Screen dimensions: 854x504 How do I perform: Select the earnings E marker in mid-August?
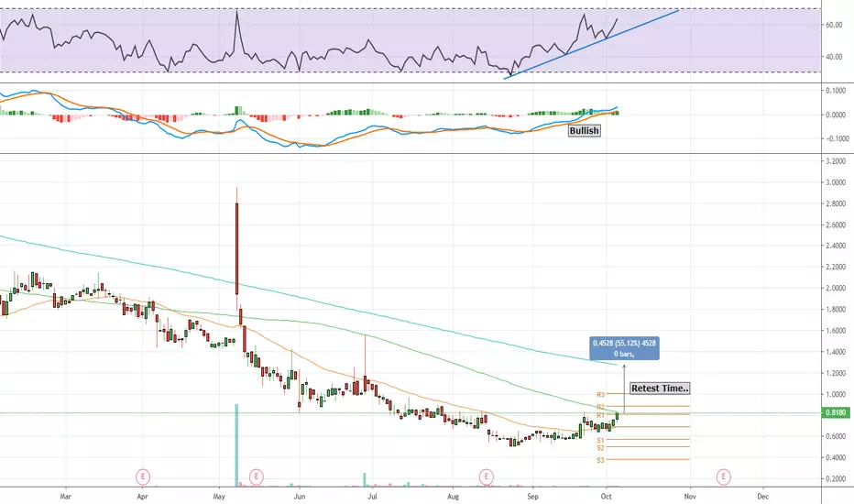(x=486, y=477)
